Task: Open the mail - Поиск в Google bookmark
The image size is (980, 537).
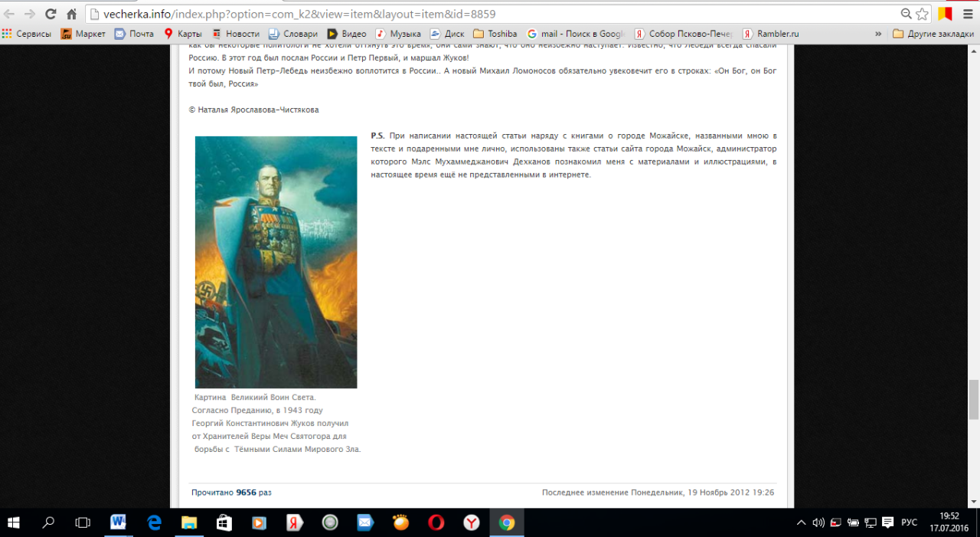Action: [x=576, y=34]
